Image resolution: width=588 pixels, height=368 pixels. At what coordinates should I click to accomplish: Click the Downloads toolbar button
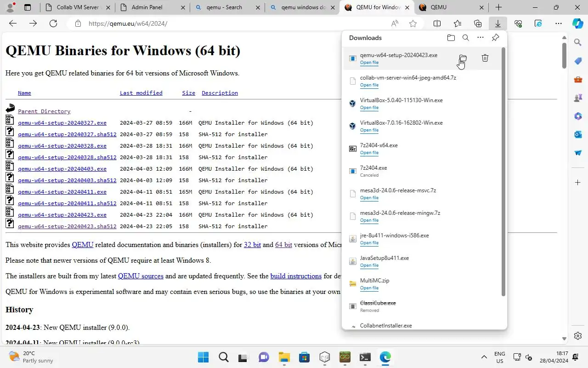tap(498, 23)
